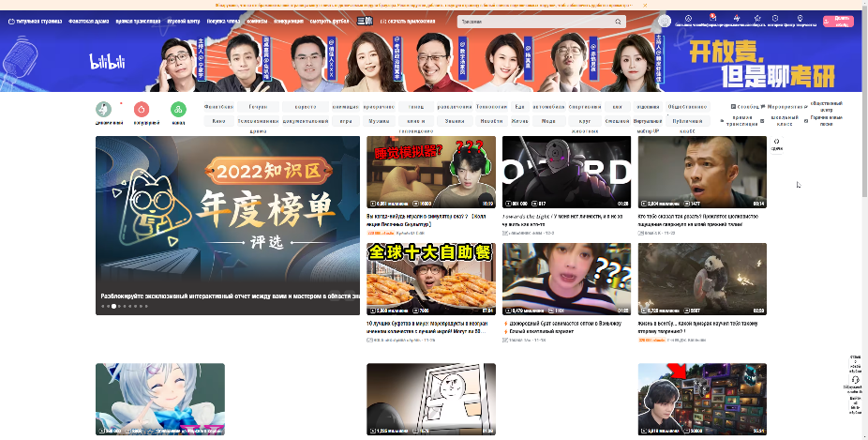Select the Музыка category chip
Image resolution: width=868 pixels, height=440 pixels.
point(379,121)
